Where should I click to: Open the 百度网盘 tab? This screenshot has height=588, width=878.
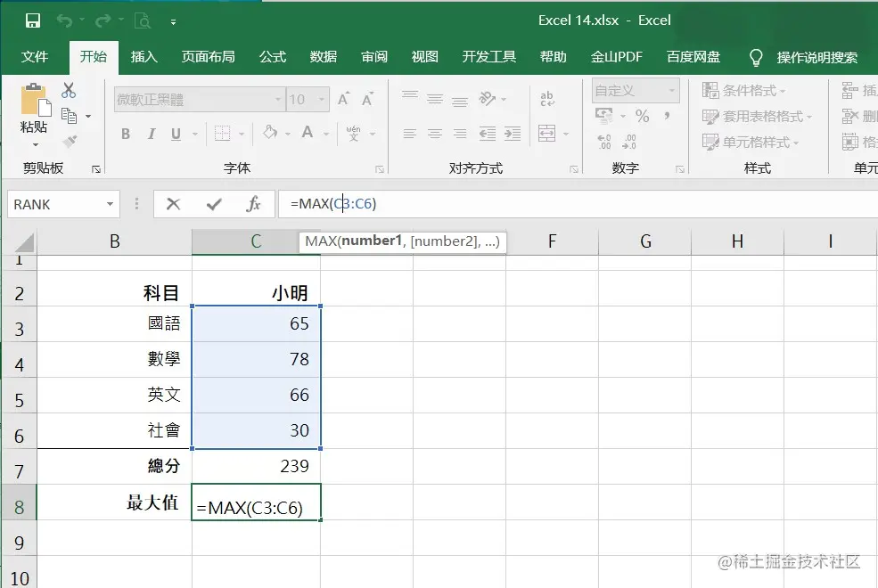click(693, 56)
